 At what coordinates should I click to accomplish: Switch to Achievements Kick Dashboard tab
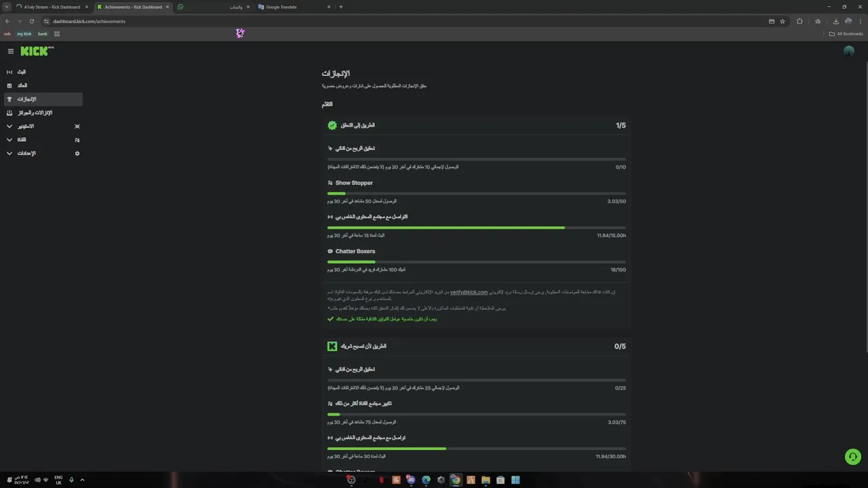pyautogui.click(x=133, y=7)
